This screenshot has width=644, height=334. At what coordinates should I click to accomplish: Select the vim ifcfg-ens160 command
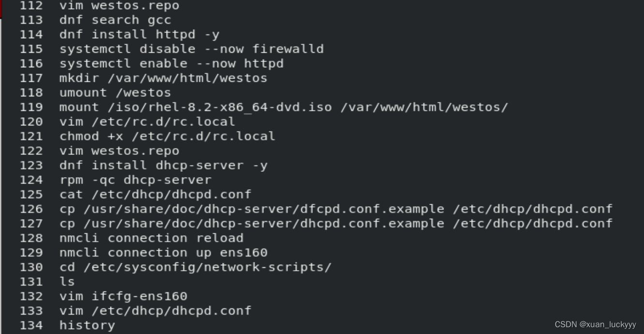123,296
